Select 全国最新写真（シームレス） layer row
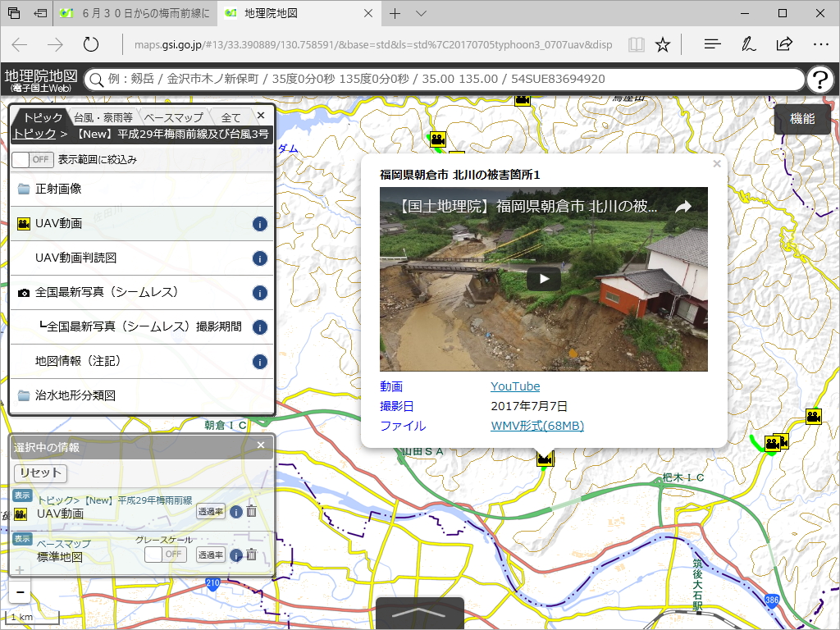Viewport: 840px width, 630px height. point(142,293)
